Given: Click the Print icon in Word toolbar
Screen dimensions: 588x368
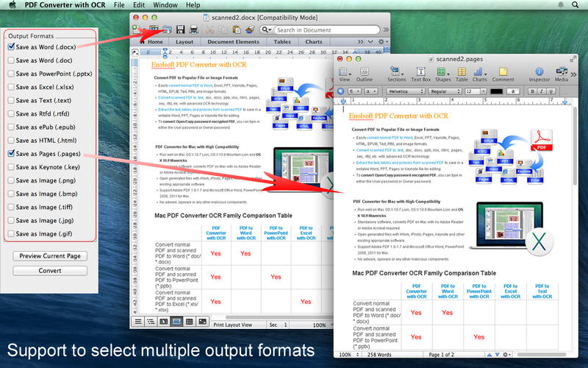Looking at the screenshot, I should [193, 29].
